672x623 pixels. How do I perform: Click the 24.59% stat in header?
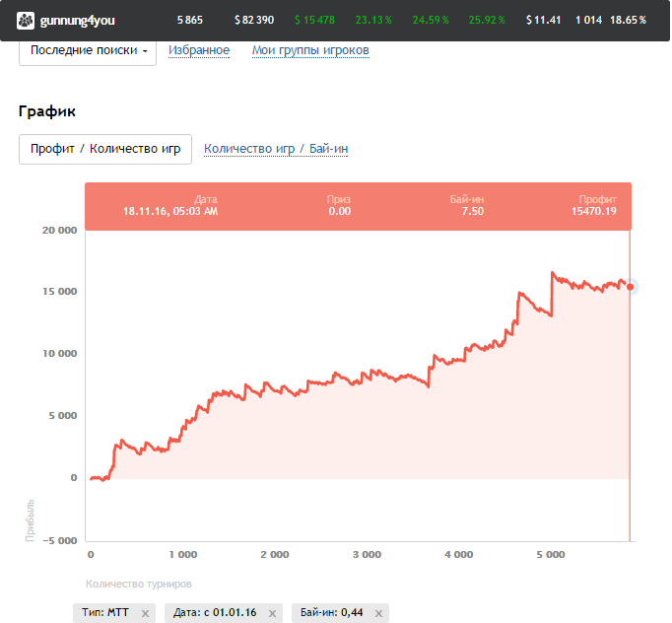(x=431, y=20)
